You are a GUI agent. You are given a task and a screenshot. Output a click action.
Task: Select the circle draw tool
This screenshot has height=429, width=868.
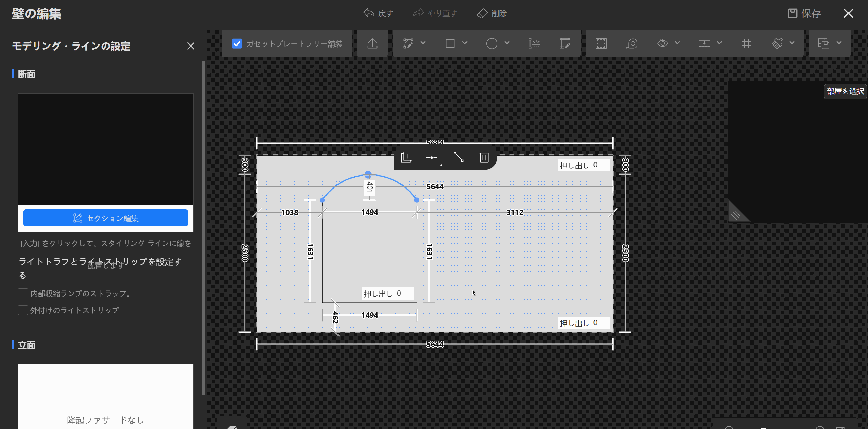(x=492, y=43)
